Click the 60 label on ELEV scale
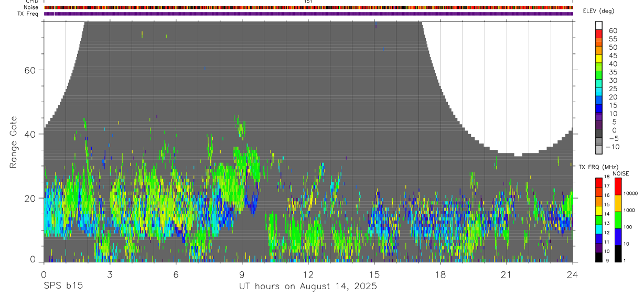 pyautogui.click(x=613, y=30)
